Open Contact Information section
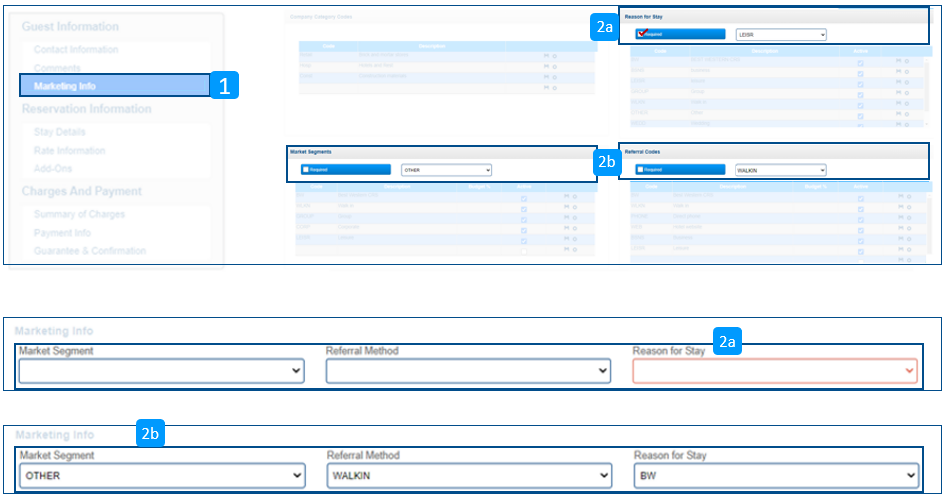Viewport: 945px width, 497px height. (76, 49)
